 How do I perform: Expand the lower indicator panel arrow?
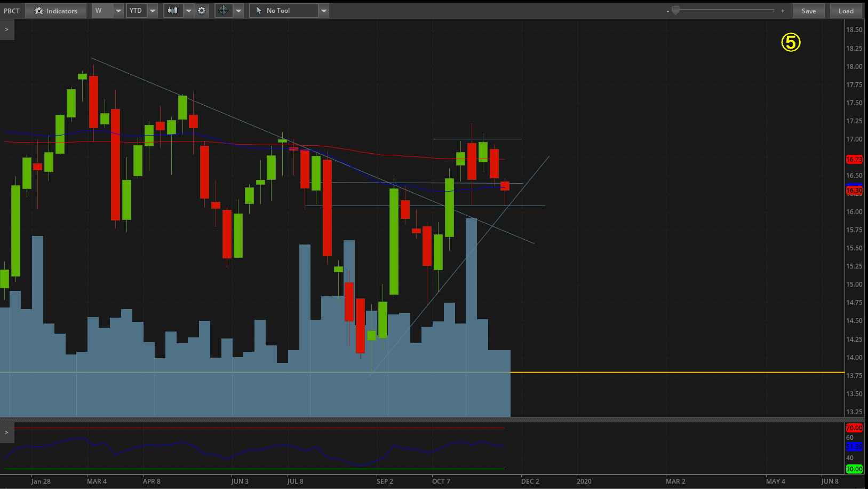point(7,432)
